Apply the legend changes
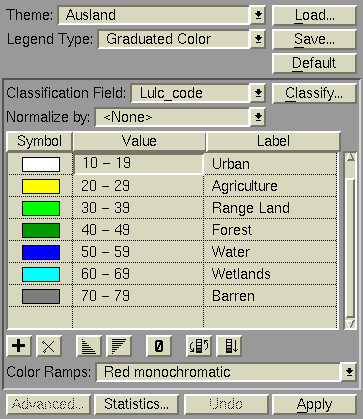The height and width of the screenshot is (419, 363). pos(314,404)
